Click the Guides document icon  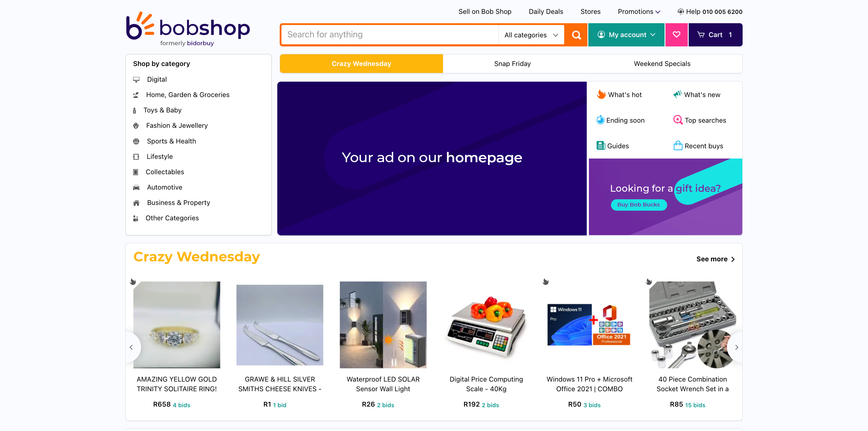click(x=600, y=146)
